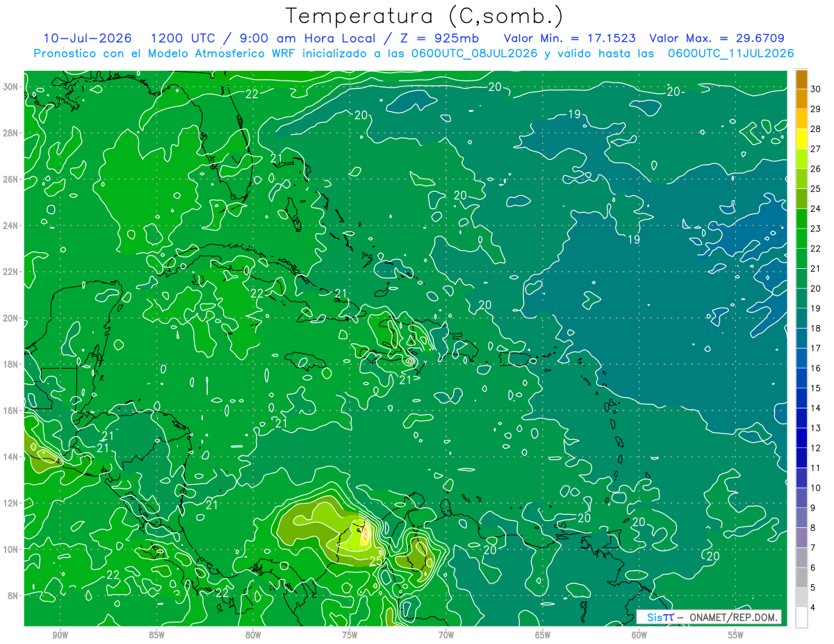Click the "80W" longitude label
Screen dimensions: 834x644
(x=253, y=635)
